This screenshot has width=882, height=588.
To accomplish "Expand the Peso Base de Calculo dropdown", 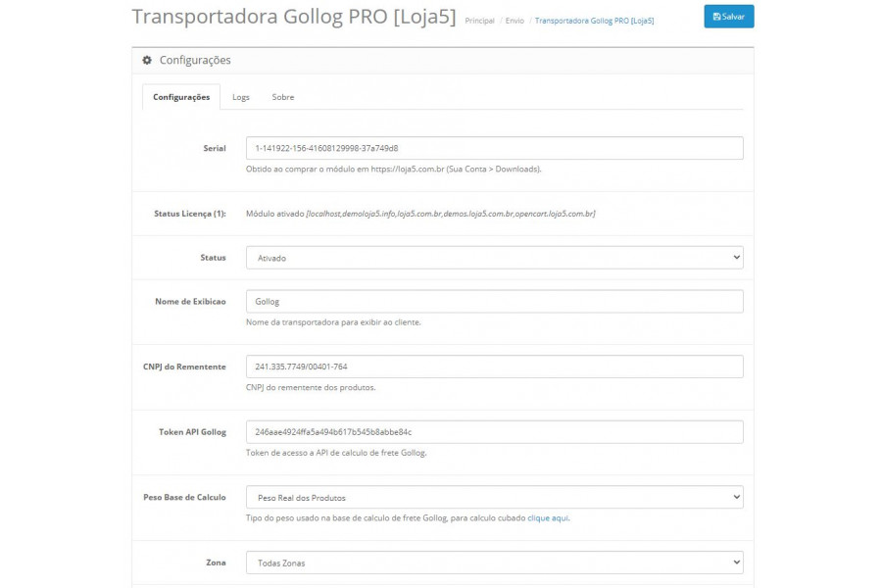I will 495,498.
